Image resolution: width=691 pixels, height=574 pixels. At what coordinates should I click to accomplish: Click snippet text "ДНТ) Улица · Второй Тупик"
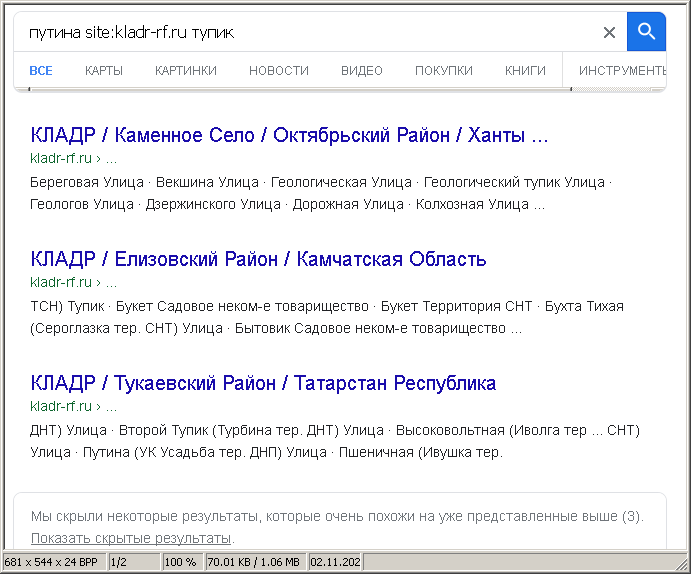pyautogui.click(x=119, y=430)
